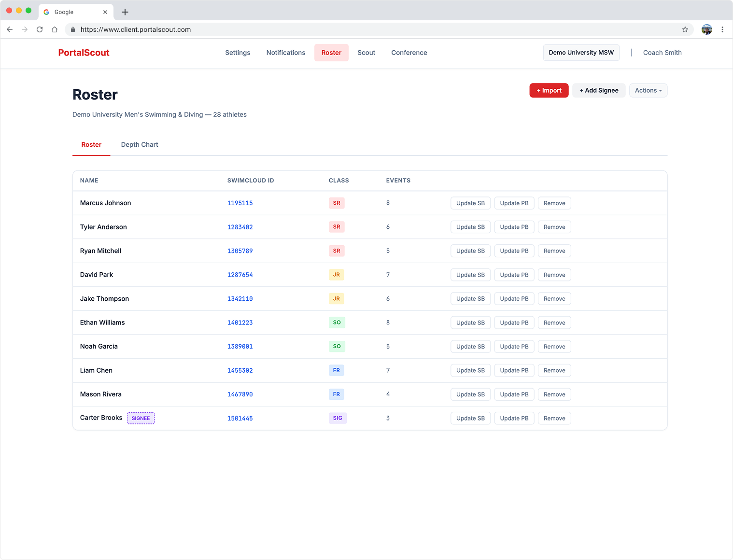
Task: Click Remove on Carter Brooks's row
Action: (554, 418)
